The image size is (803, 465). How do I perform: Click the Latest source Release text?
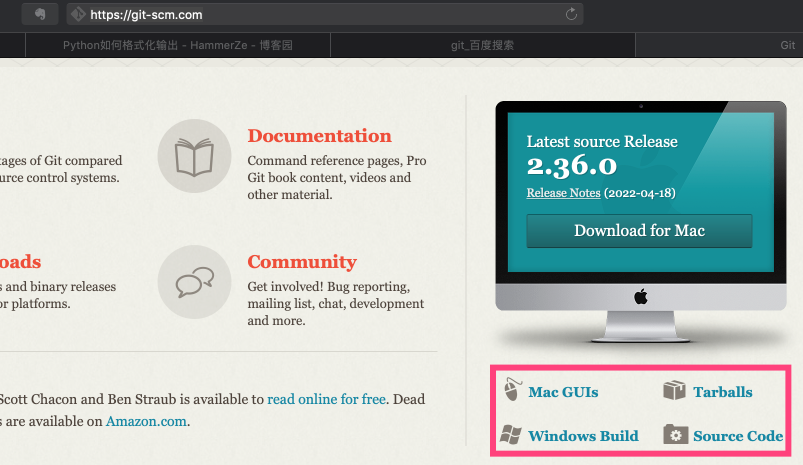coord(602,141)
